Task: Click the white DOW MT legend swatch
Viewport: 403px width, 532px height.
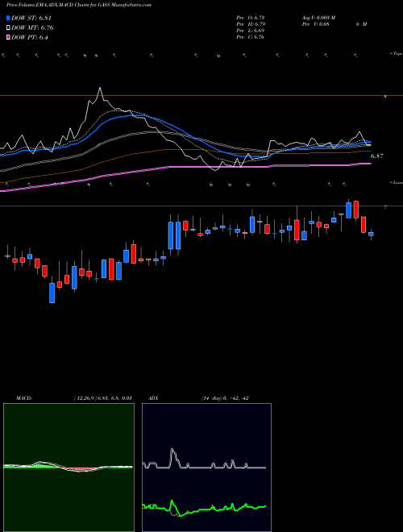Action: [8, 27]
